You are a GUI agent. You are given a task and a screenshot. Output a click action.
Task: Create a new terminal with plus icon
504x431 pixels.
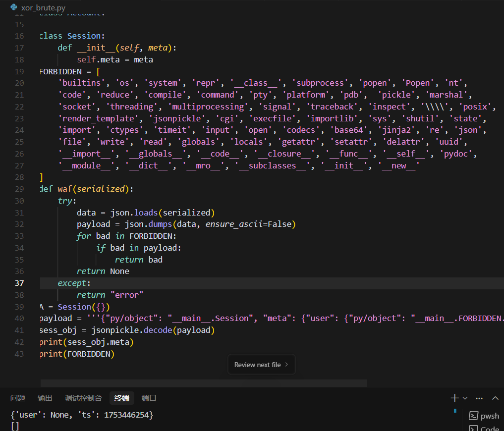pos(454,398)
